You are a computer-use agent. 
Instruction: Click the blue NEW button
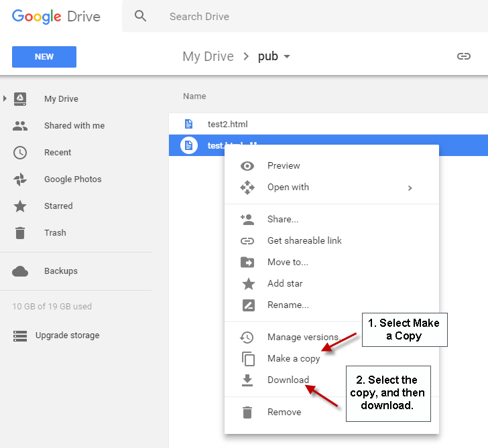click(44, 57)
